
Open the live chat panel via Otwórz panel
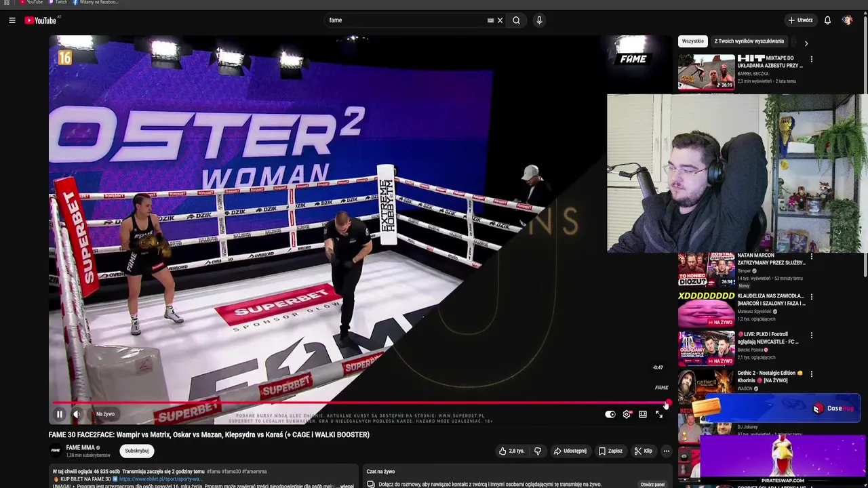point(652,485)
